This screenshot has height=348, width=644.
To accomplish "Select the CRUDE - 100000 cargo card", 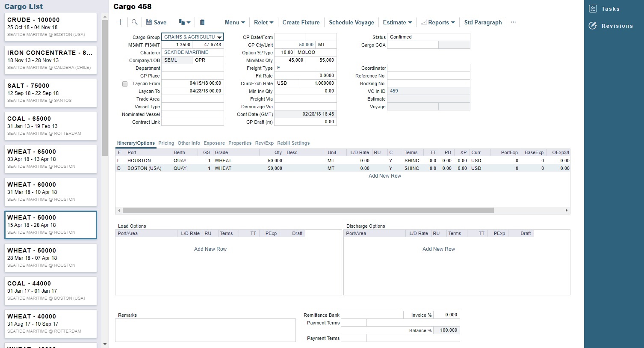I will [x=50, y=27].
